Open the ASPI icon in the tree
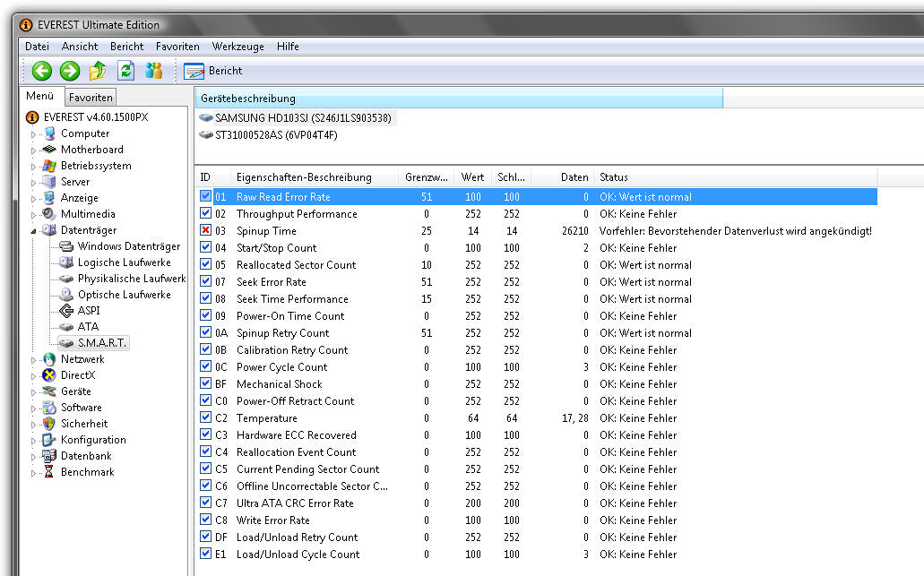The width and height of the screenshot is (924, 576). click(66, 310)
